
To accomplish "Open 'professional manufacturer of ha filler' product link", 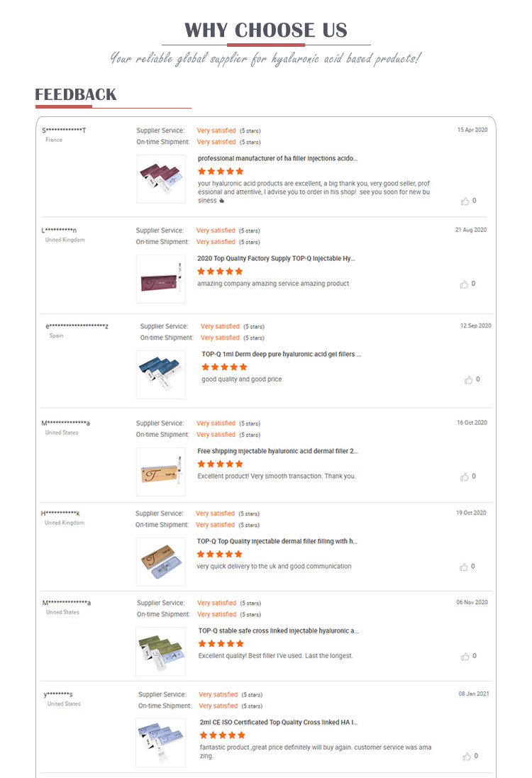I will 277,158.
